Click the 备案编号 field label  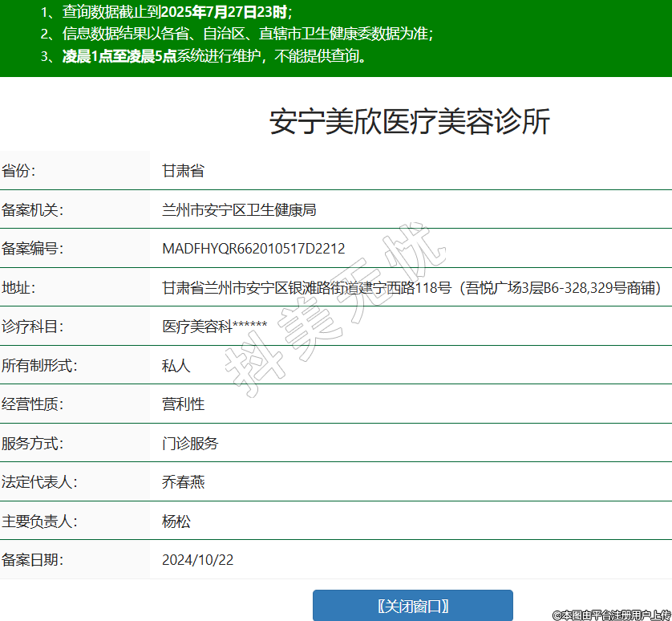(32, 249)
